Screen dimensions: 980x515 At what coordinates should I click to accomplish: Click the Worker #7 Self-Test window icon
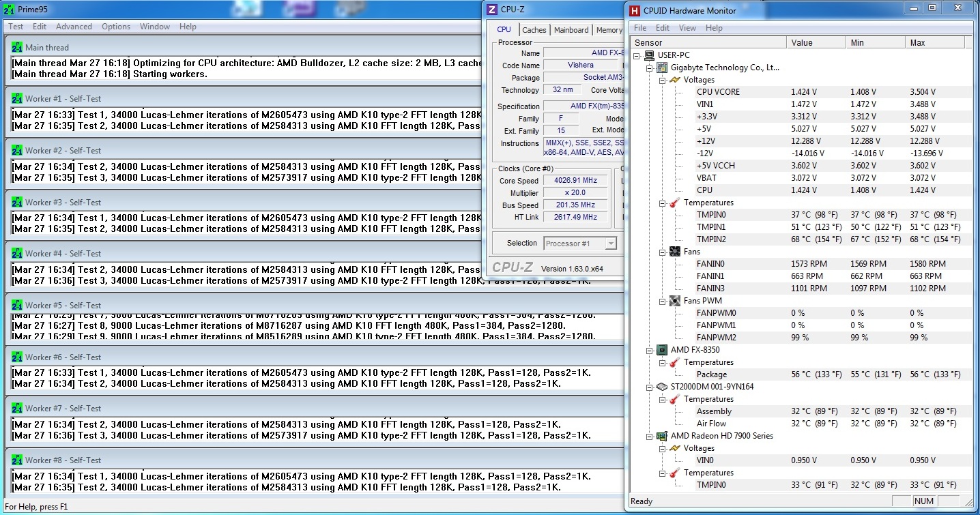point(17,408)
